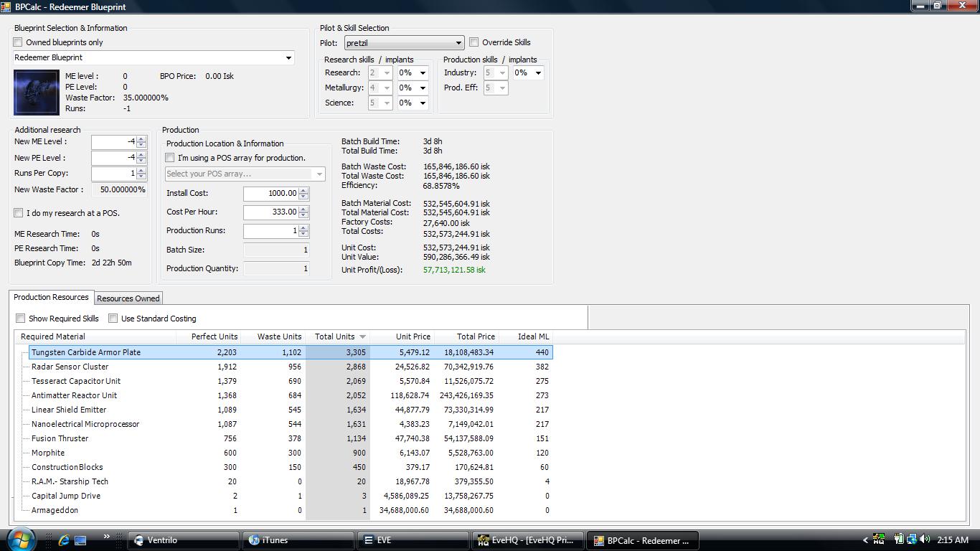Sort by Total Units column header

[x=338, y=336]
